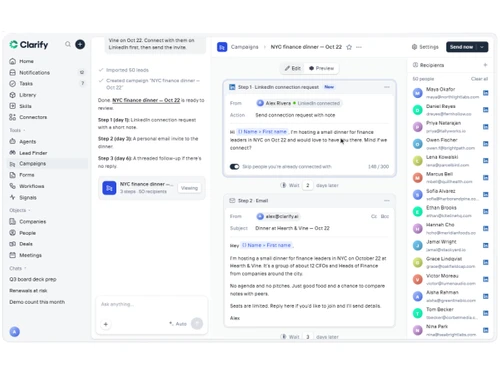This screenshot has width=500, height=375.
Task: Click the Name First name variable in Step 1
Action: (x=262, y=132)
